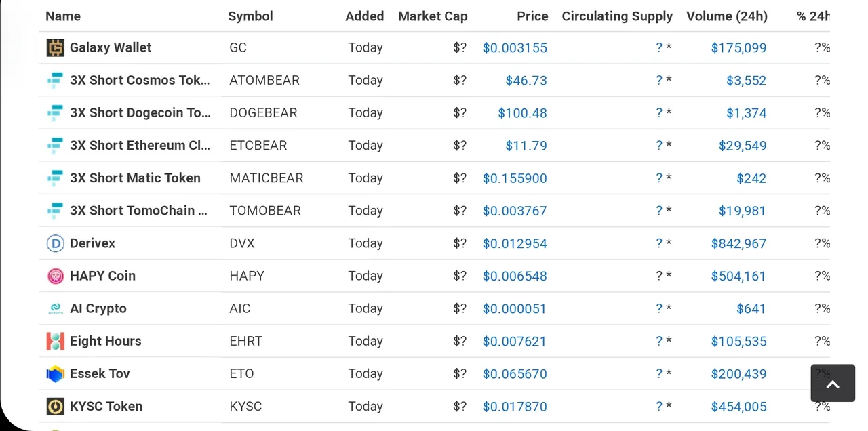The height and width of the screenshot is (431, 868).
Task: Click the HAPY Coin logo
Action: [x=55, y=276]
